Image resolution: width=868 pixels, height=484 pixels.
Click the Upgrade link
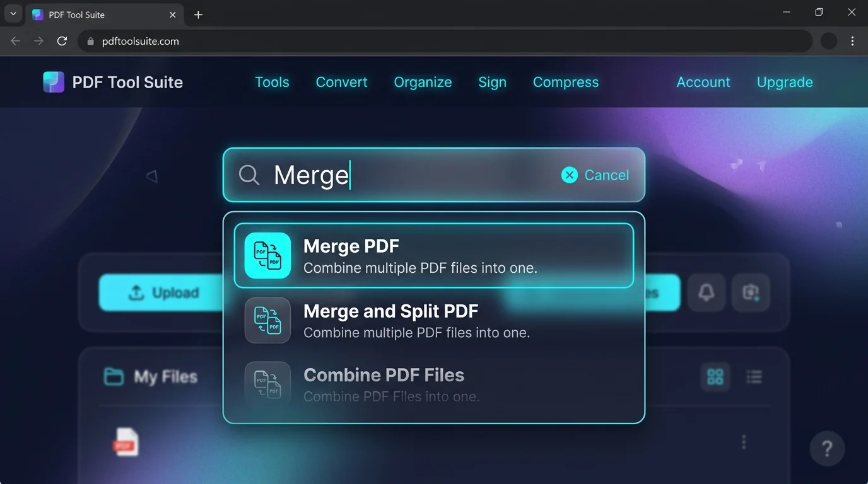(x=785, y=82)
